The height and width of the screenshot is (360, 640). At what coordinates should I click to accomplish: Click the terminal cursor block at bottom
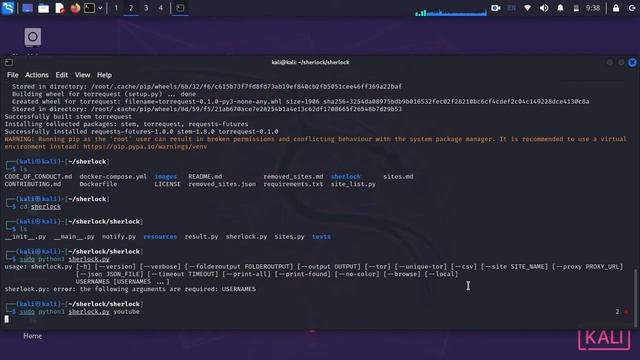(7, 319)
